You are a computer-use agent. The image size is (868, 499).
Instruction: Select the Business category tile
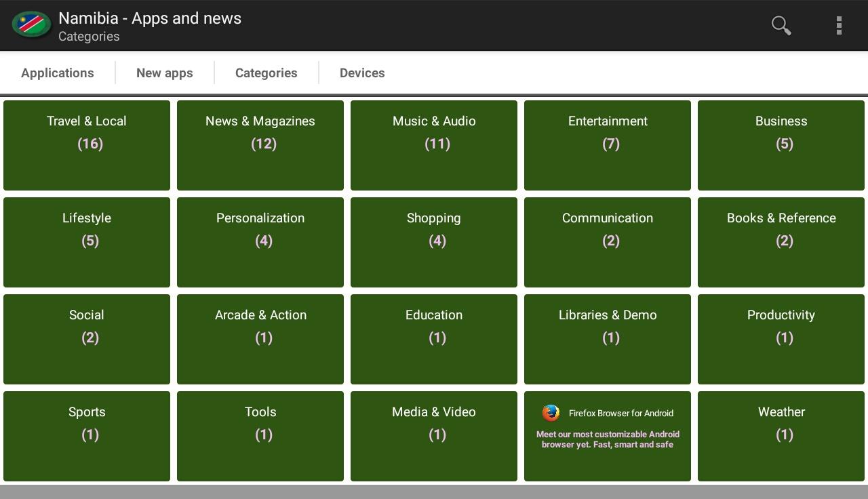781,145
